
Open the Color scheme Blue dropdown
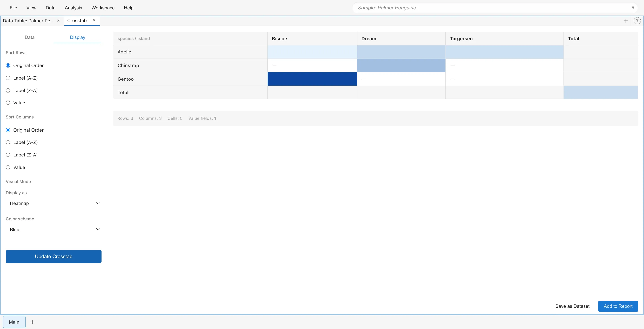coord(54,229)
